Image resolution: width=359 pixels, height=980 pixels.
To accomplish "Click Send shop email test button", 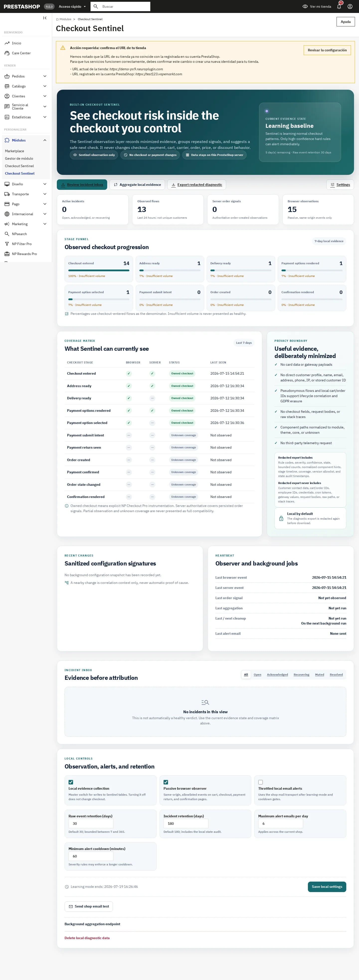I will pos(89,906).
